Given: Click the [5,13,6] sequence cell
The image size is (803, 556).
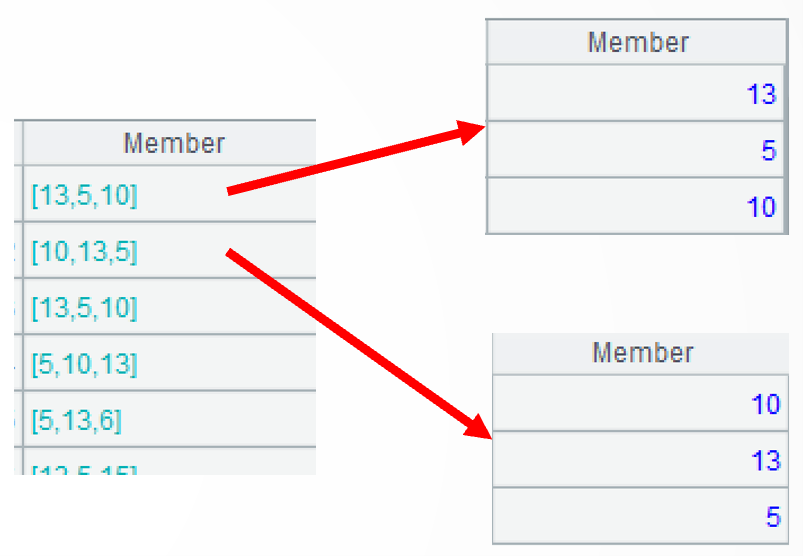Looking at the screenshot, I should point(76,419).
